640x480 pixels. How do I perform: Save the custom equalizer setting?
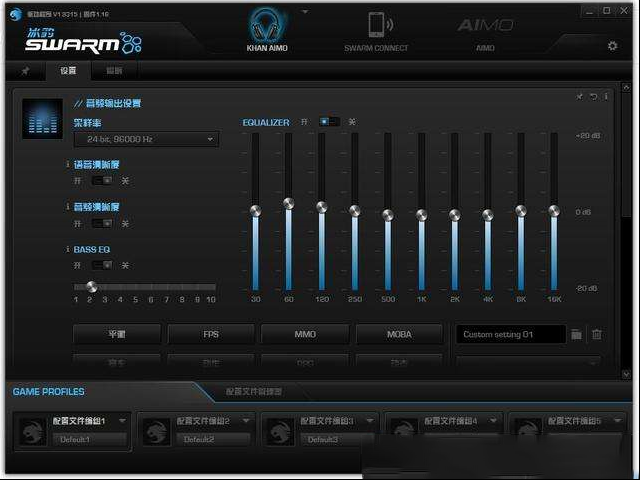576,334
